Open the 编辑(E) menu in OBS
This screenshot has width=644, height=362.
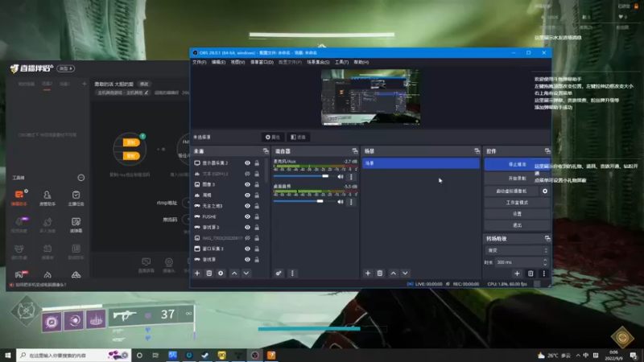(x=218, y=63)
